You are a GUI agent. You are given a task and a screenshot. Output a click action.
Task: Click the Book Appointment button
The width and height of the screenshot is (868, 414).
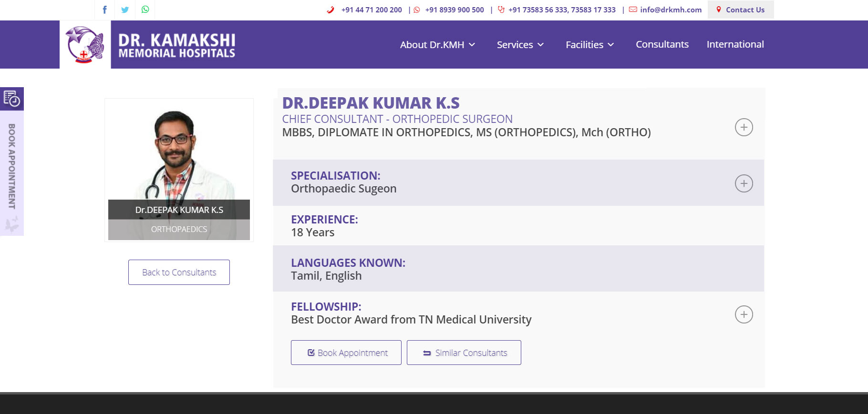point(346,353)
